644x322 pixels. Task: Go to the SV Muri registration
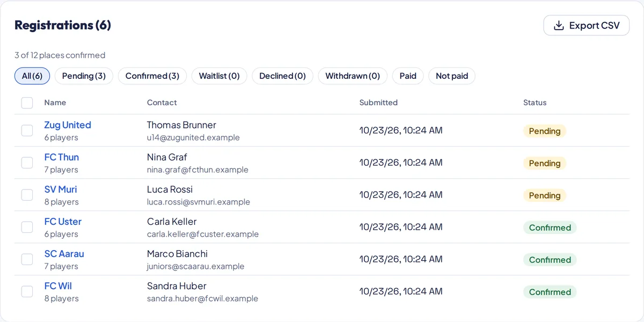pyautogui.click(x=61, y=189)
